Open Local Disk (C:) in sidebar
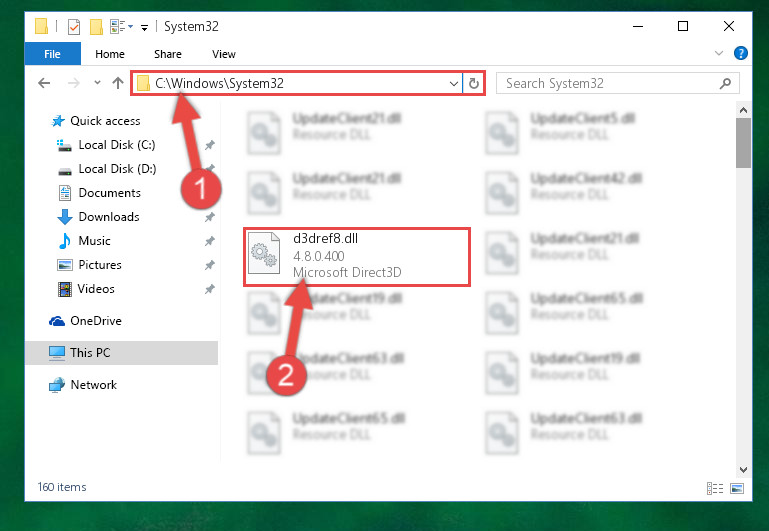The height and width of the screenshot is (531, 769). pos(117,145)
